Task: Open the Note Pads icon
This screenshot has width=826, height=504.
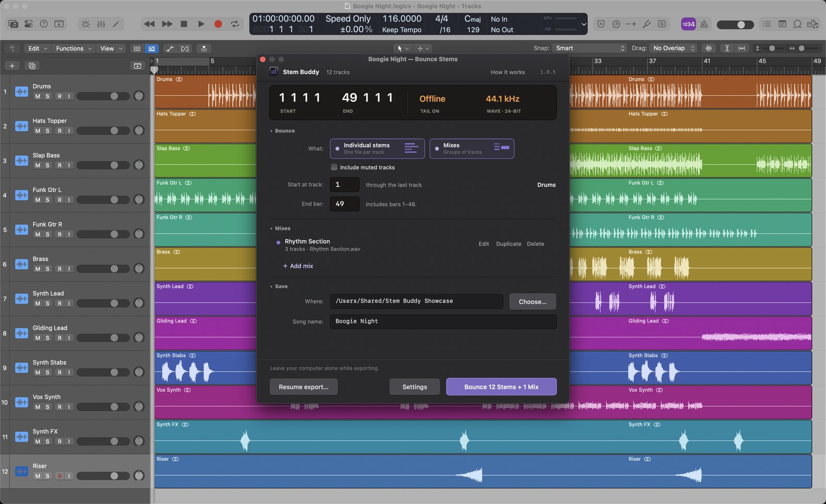Action: pos(782,24)
